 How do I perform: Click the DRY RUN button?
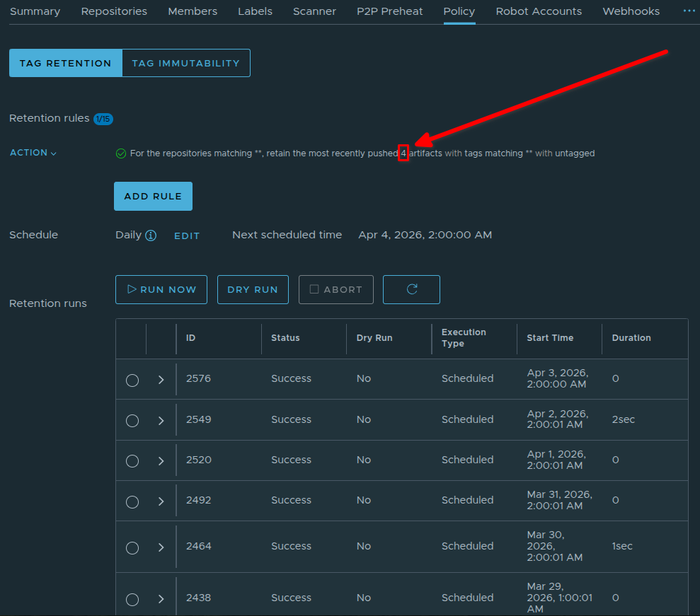pyautogui.click(x=253, y=289)
